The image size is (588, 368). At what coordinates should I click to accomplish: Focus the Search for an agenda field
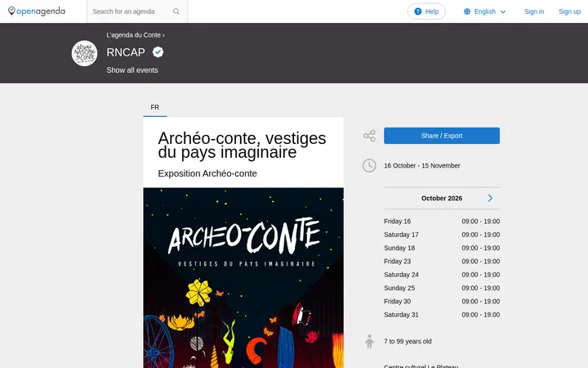[x=137, y=11]
